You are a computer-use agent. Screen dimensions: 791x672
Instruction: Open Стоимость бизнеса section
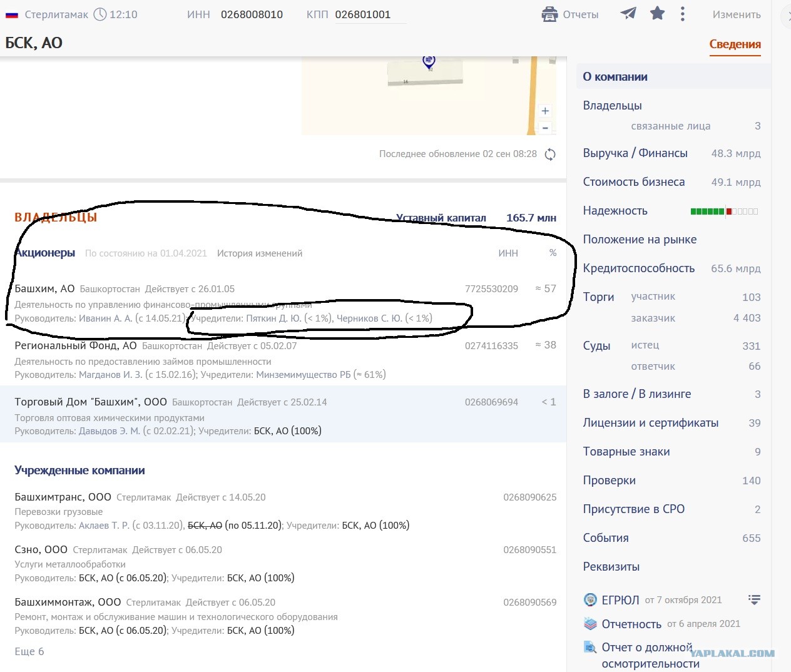click(x=634, y=182)
